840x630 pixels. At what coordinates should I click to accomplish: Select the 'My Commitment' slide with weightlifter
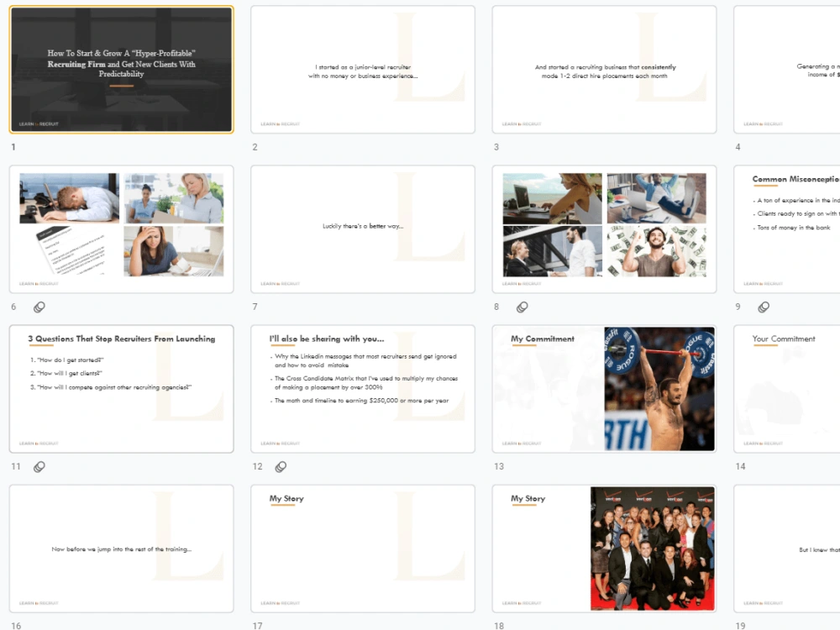pos(604,389)
